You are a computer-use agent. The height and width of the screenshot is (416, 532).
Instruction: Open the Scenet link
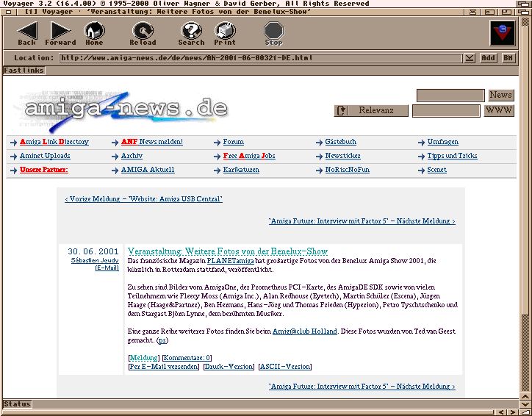tap(436, 170)
